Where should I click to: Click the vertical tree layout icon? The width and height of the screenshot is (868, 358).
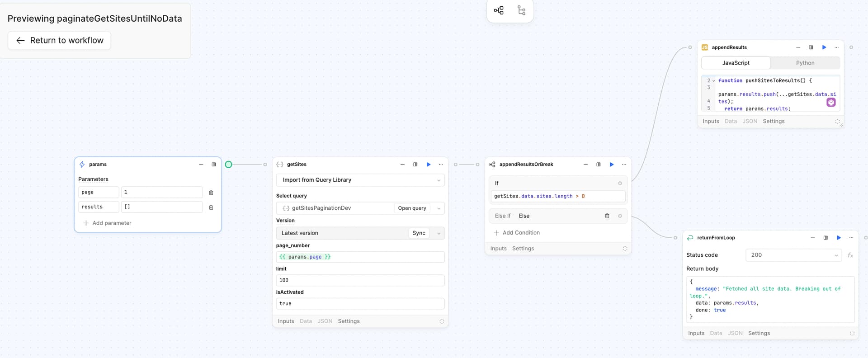(x=521, y=10)
